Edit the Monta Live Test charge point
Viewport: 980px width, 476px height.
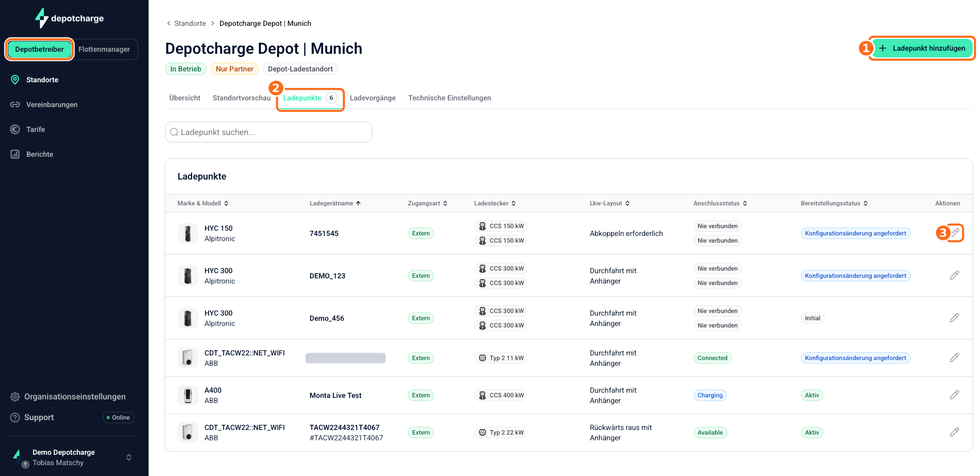(955, 395)
